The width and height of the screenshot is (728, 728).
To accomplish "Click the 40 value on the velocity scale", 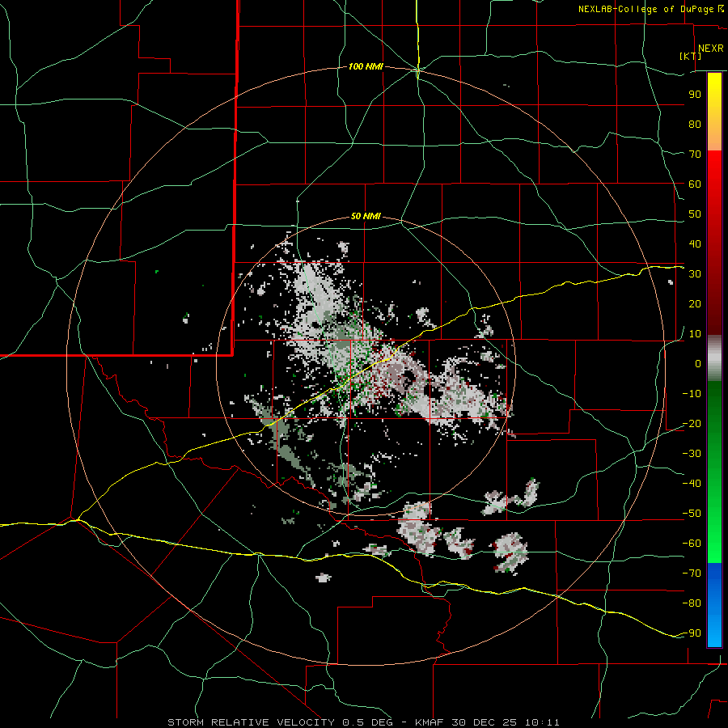I will point(695,243).
